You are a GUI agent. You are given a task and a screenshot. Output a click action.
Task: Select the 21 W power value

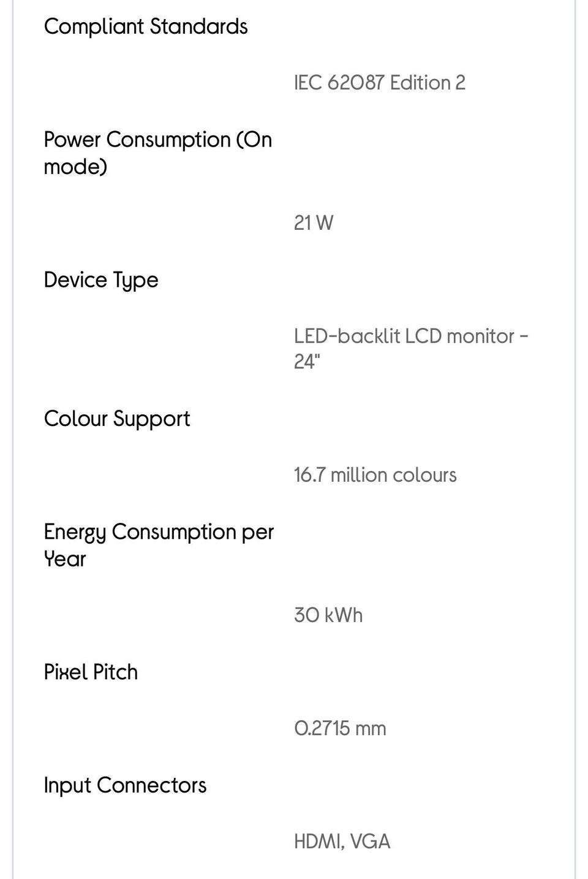tap(314, 223)
